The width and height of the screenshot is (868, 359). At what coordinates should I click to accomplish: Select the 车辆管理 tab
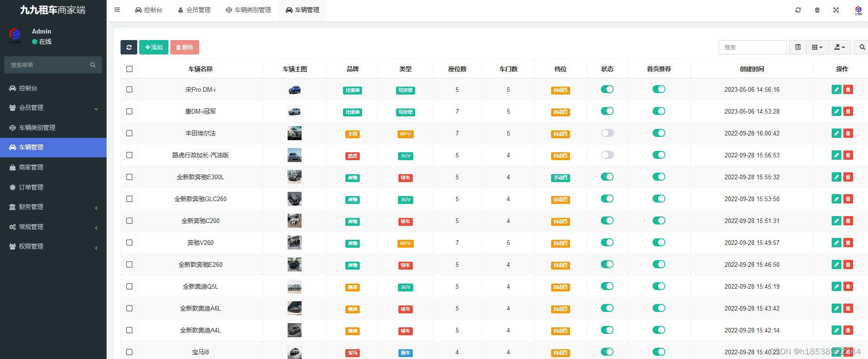tap(303, 10)
